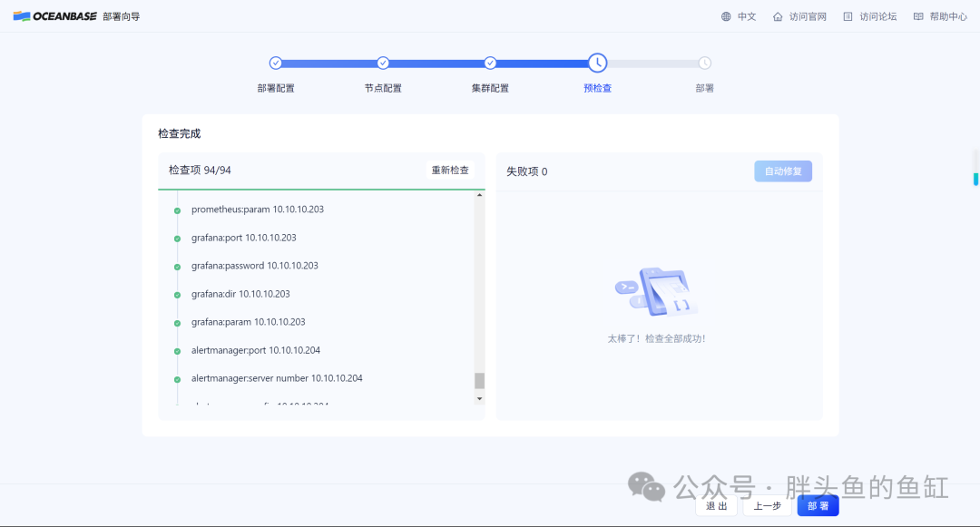The height and width of the screenshot is (527, 980).
Task: Click the check list scrollbar down arrow
Action: pyautogui.click(x=479, y=398)
